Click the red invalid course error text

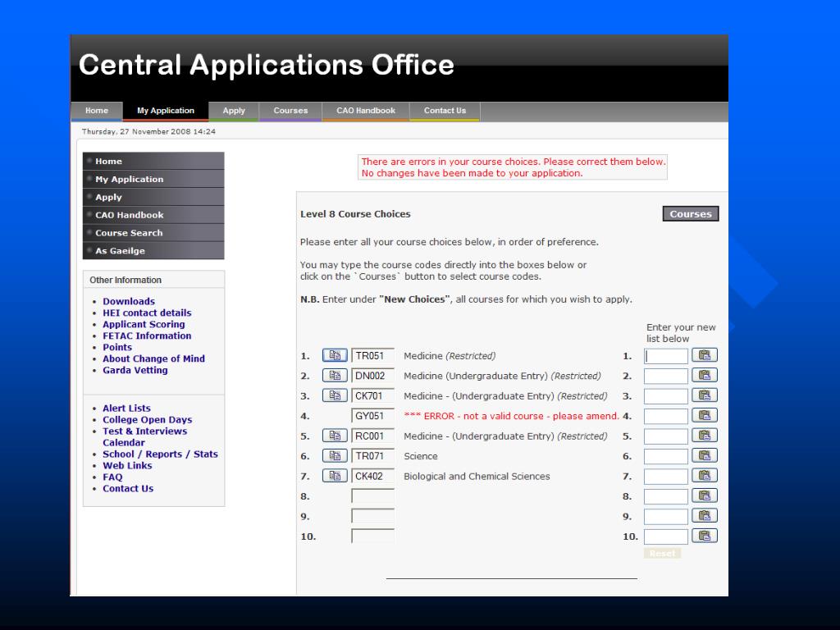click(512, 416)
